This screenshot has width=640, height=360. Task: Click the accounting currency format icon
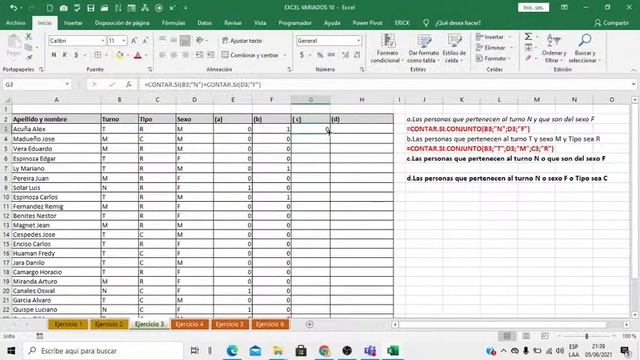[302, 55]
